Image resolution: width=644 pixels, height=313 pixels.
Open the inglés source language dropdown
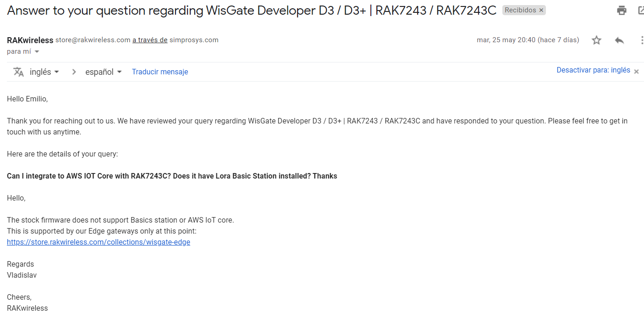pos(44,72)
